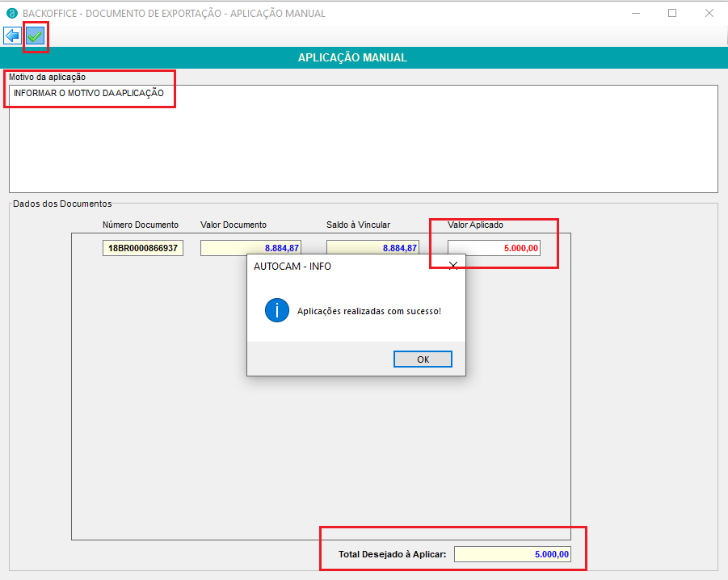Viewport: 728px width, 580px height.
Task: Click the Total Desejado à Aplicar field
Action: click(513, 554)
